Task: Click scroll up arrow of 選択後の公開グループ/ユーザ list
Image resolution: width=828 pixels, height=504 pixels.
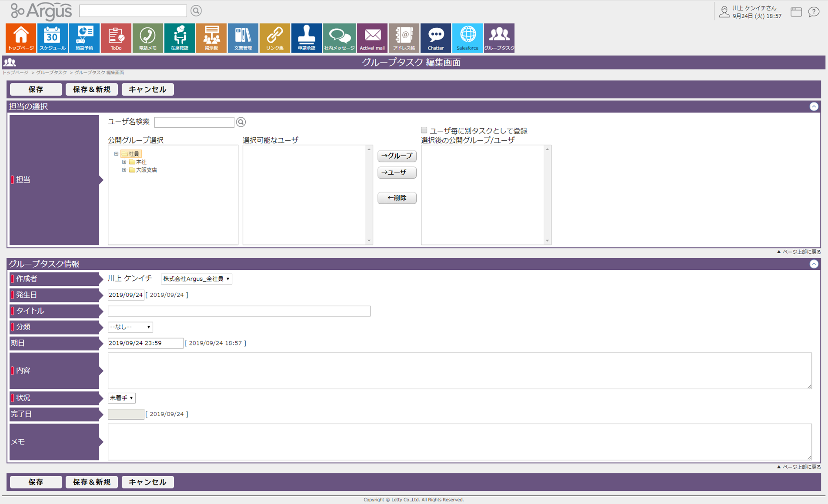Action: (548, 149)
